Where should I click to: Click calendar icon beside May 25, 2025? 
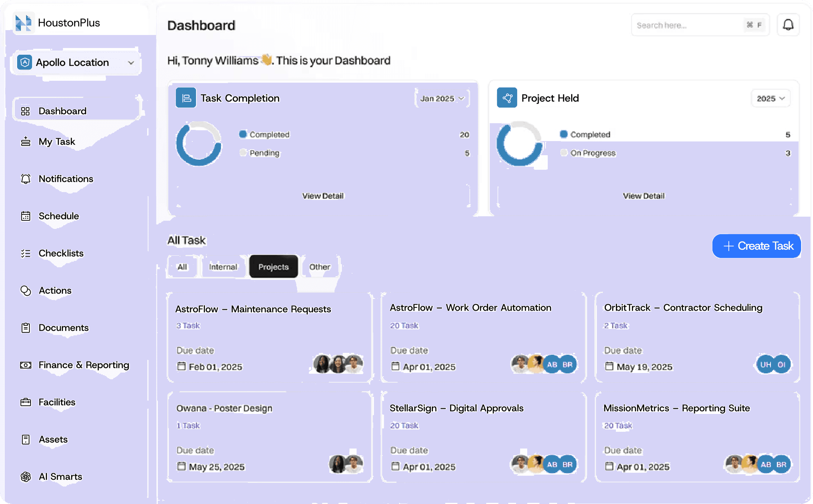[x=181, y=466]
